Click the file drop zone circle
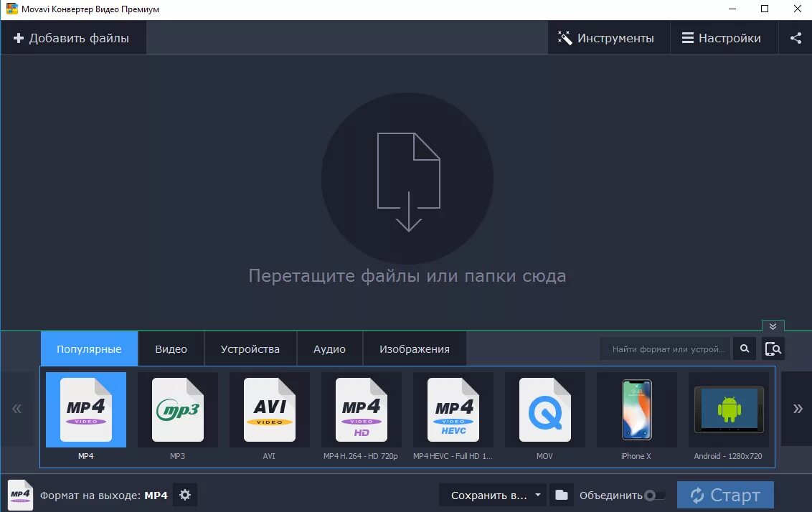 (407, 178)
